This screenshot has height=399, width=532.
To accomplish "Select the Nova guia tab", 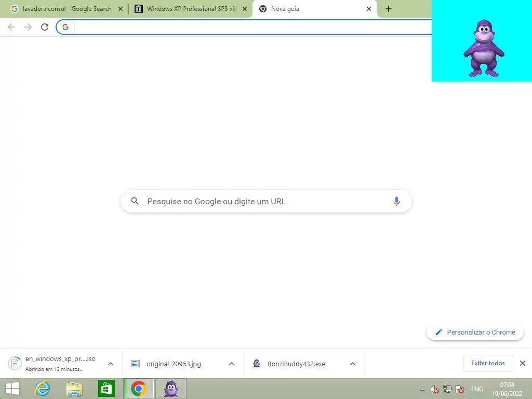I will point(314,9).
